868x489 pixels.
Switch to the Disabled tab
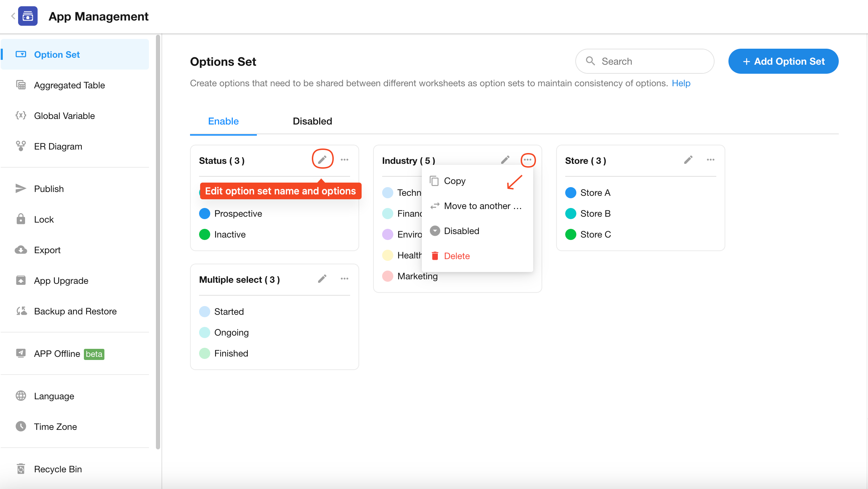[312, 121]
